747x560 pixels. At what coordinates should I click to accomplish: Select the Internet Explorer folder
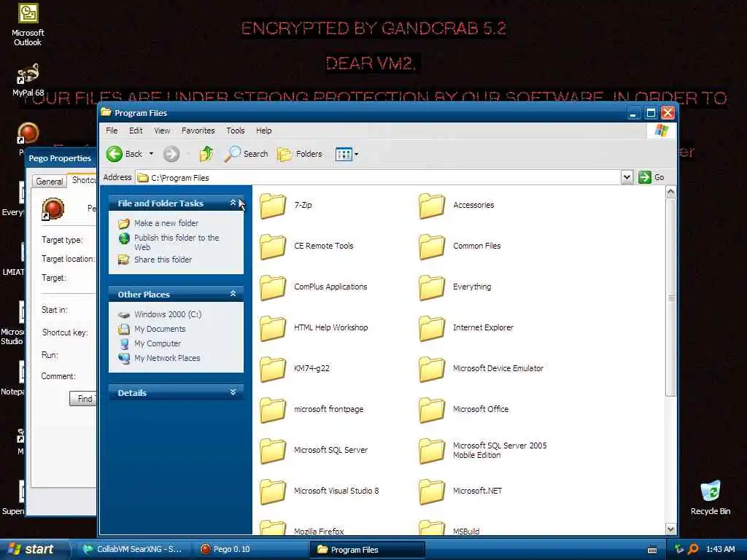pyautogui.click(x=466, y=327)
